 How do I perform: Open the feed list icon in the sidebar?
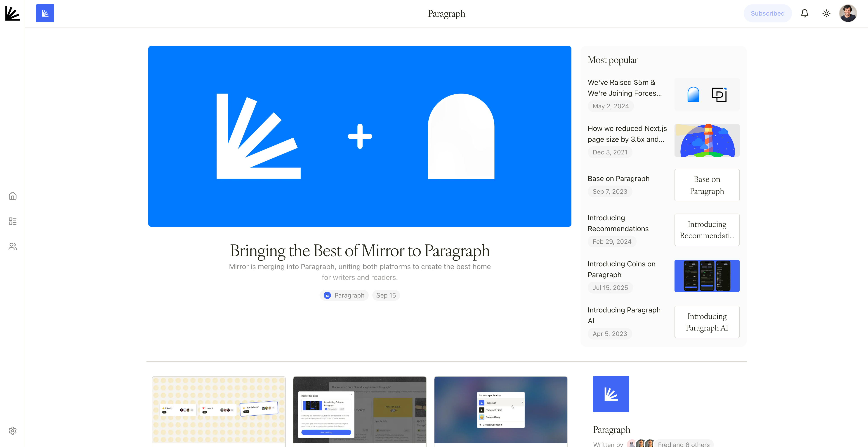coord(12,221)
